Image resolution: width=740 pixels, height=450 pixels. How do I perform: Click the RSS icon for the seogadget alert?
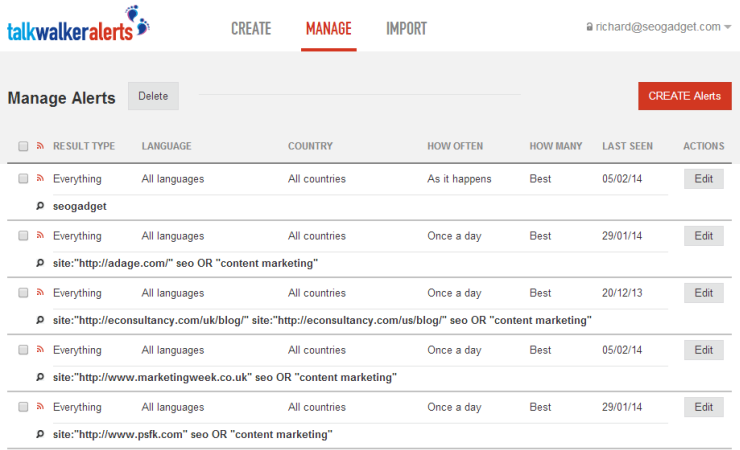(40, 178)
